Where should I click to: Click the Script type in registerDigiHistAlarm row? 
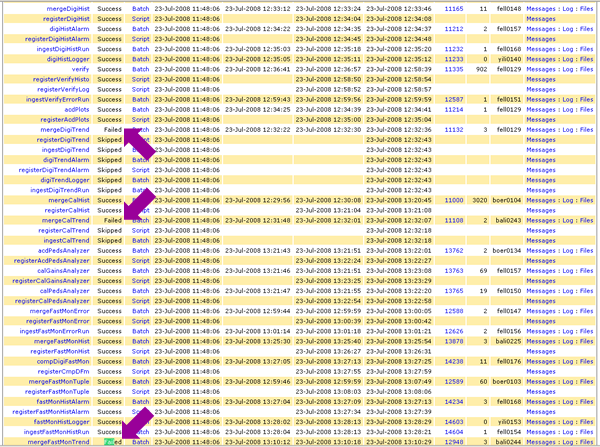tap(140, 39)
